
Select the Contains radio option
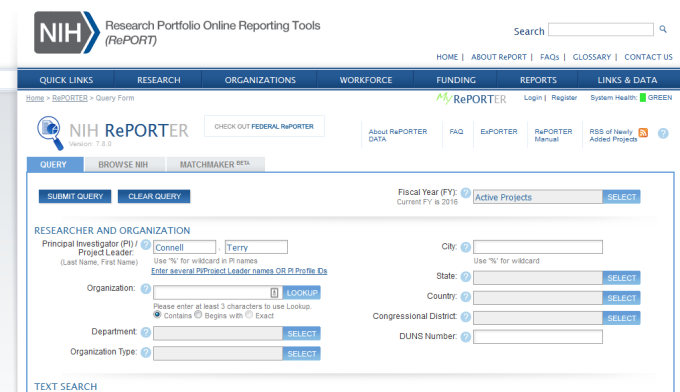coord(157,314)
